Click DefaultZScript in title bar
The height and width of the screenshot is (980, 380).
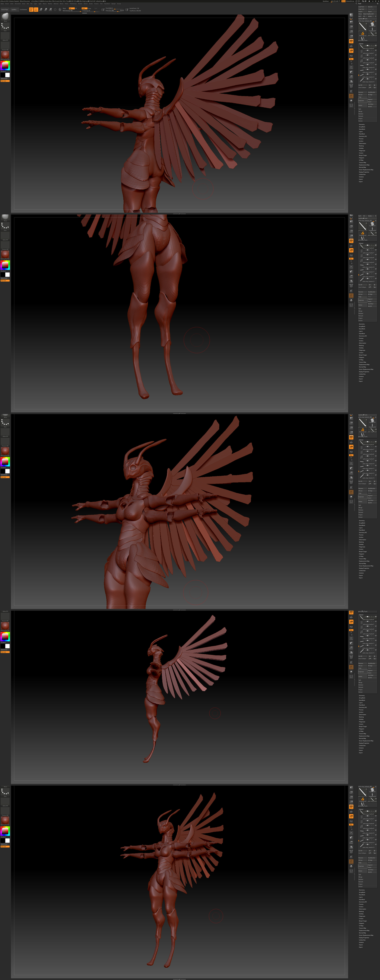(350, 1)
